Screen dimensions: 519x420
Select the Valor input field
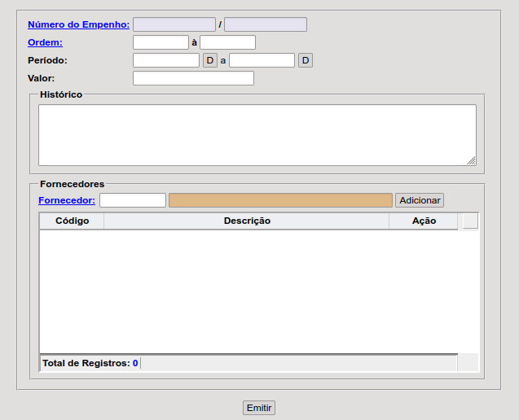(193, 78)
